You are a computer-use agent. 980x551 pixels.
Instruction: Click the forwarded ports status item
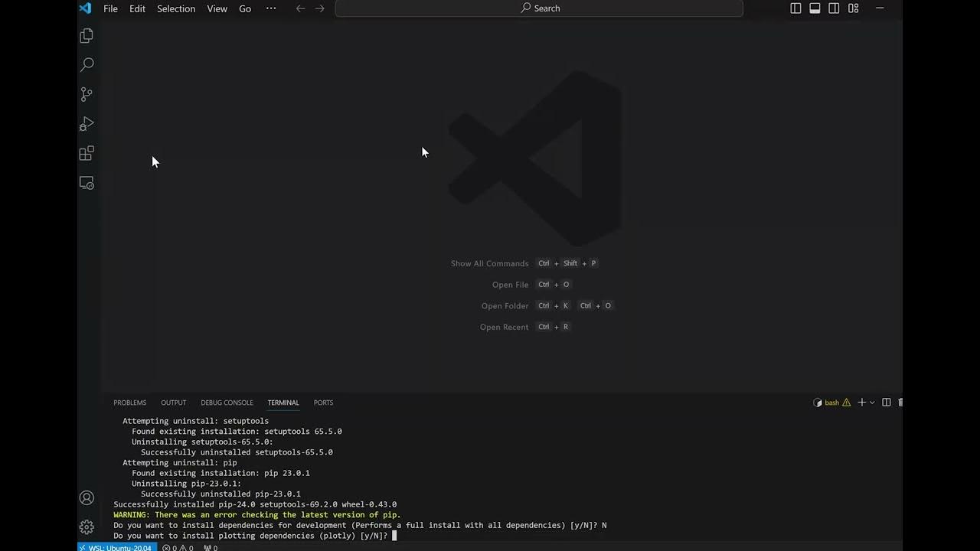(x=211, y=547)
